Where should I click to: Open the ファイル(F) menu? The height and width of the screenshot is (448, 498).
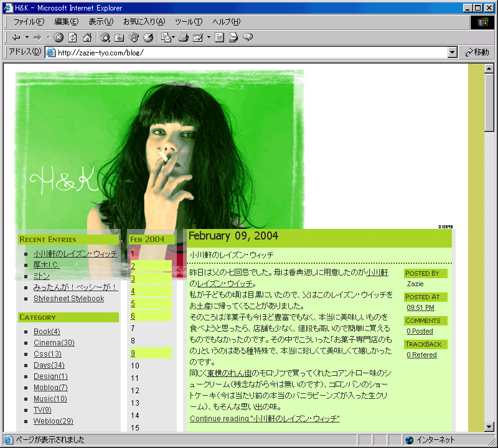click(29, 22)
